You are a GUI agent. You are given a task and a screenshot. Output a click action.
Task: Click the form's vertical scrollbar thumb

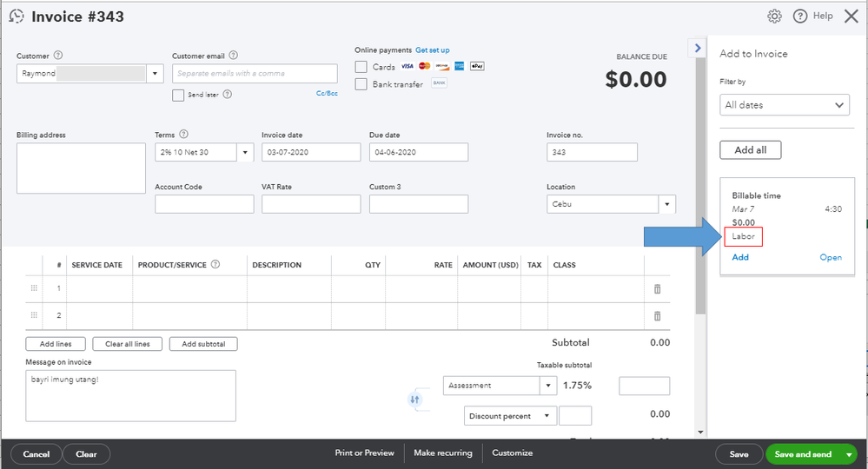700,186
